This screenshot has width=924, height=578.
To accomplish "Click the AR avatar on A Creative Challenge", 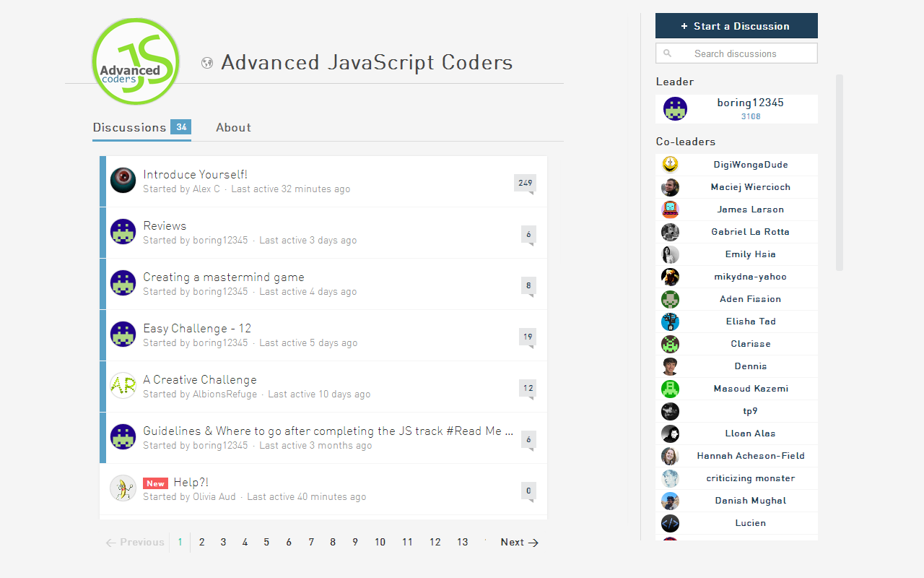I will tap(123, 386).
